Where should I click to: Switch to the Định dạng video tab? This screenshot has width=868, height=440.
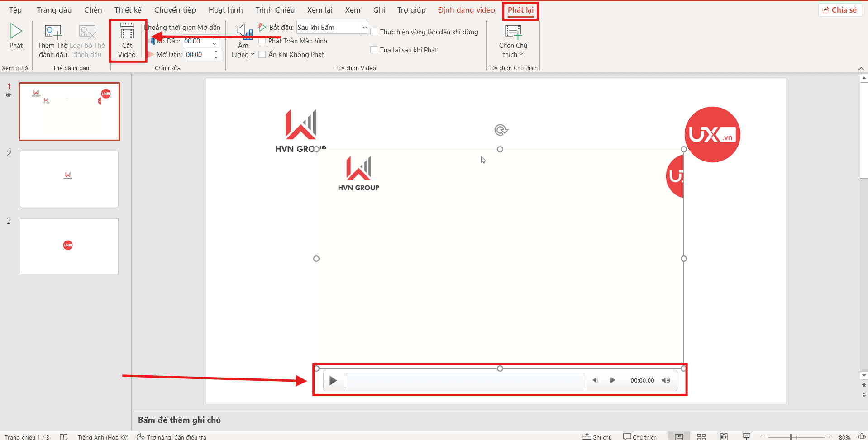tap(466, 10)
